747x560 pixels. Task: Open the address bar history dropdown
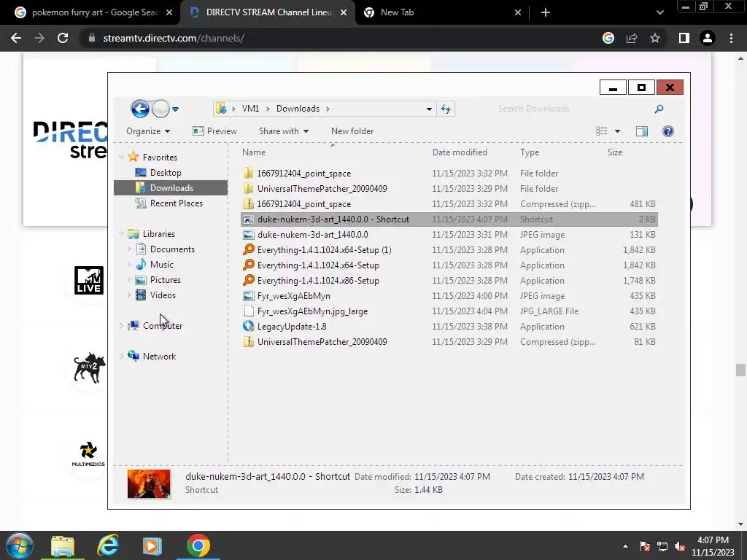tap(429, 109)
